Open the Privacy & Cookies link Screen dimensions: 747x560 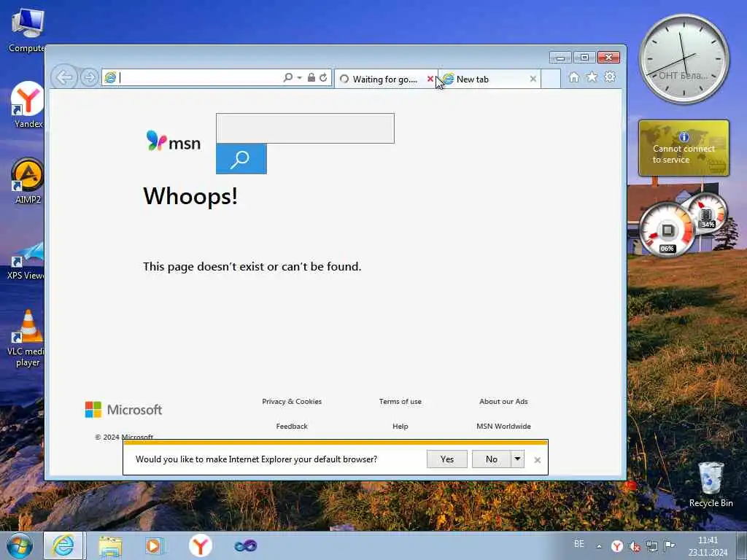point(292,402)
